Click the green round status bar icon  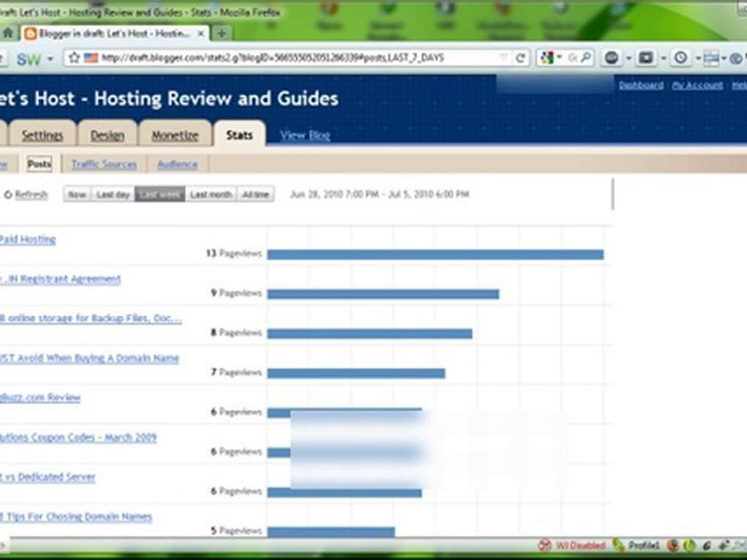689,546
